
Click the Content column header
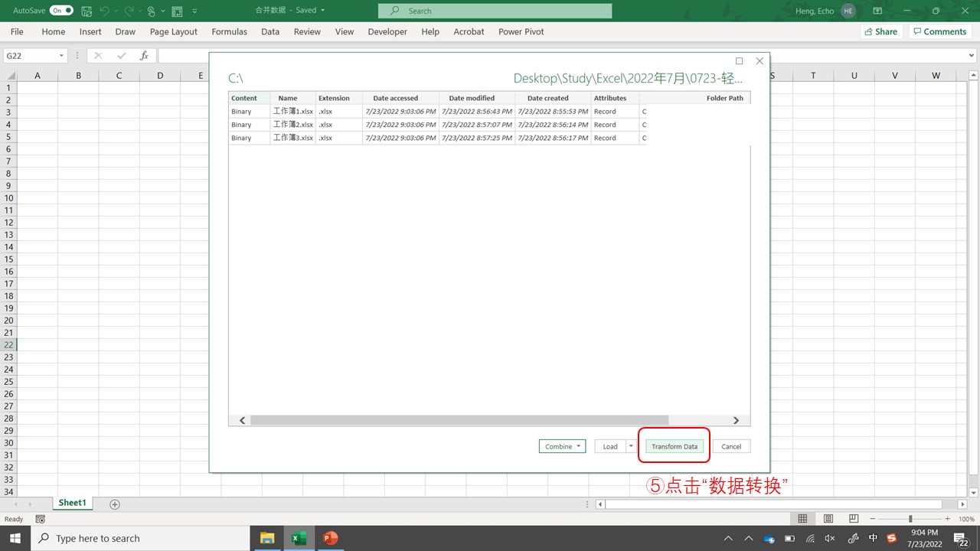click(250, 98)
